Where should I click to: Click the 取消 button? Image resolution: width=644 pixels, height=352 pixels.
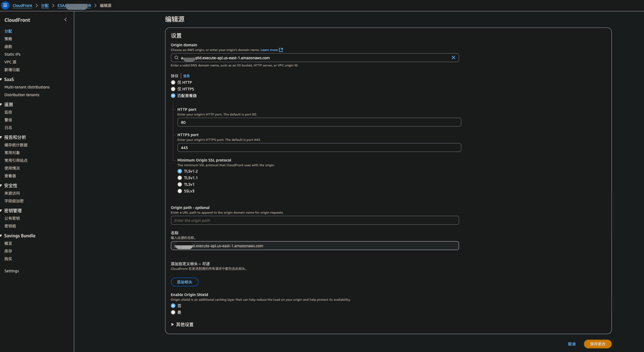572,344
